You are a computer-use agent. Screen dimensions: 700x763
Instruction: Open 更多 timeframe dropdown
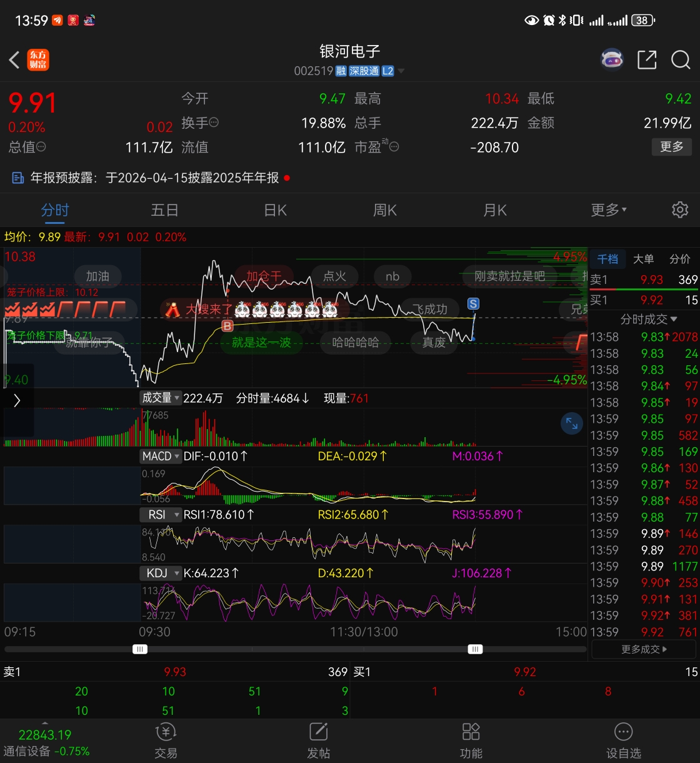[x=609, y=210]
